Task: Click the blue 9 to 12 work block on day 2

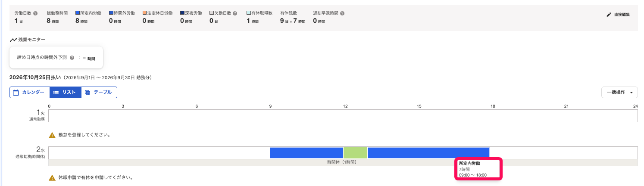Action: (x=306, y=153)
